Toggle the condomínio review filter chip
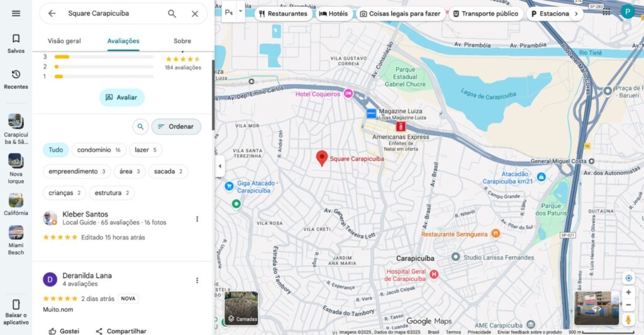 click(99, 150)
